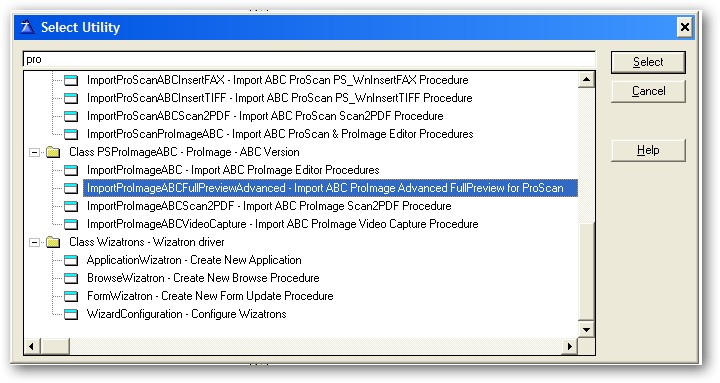The height and width of the screenshot is (383, 720).
Task: Select 'ImportProScanProImageABC' editor procedures row text
Action: point(280,134)
